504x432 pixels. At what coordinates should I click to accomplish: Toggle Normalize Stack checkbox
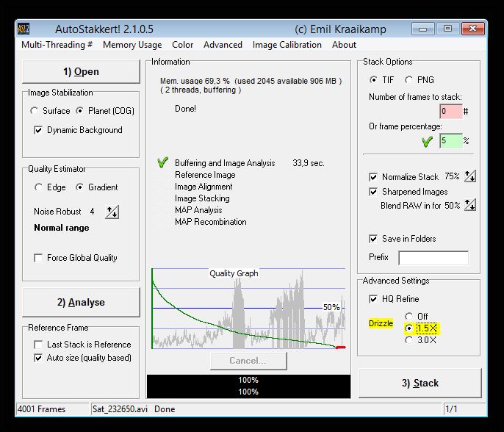(373, 177)
